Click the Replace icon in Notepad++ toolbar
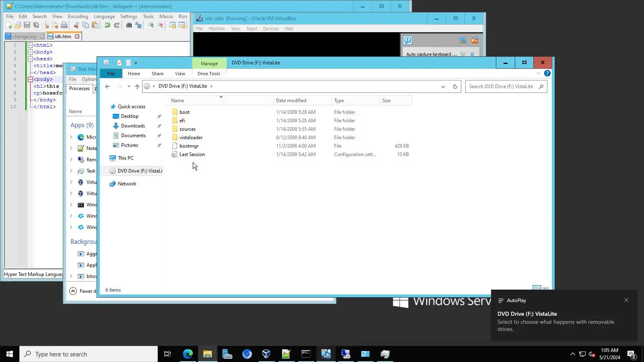The image size is (644, 362). (138, 25)
